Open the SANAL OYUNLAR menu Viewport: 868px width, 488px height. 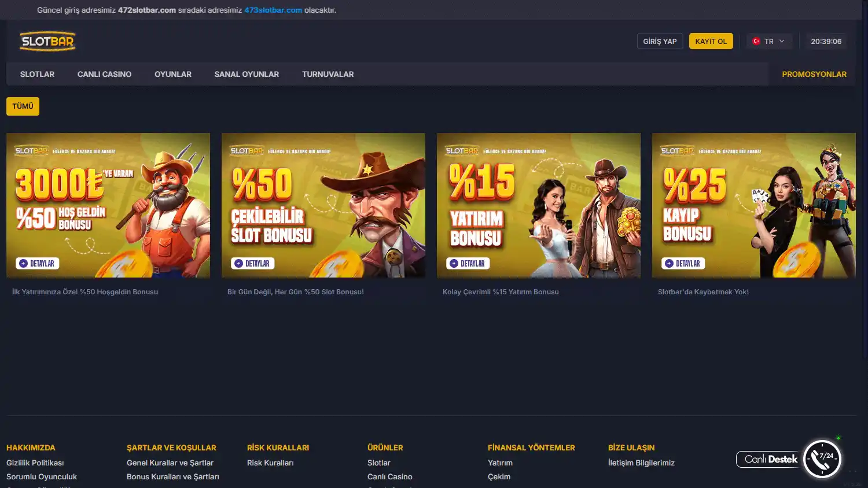[x=247, y=74]
